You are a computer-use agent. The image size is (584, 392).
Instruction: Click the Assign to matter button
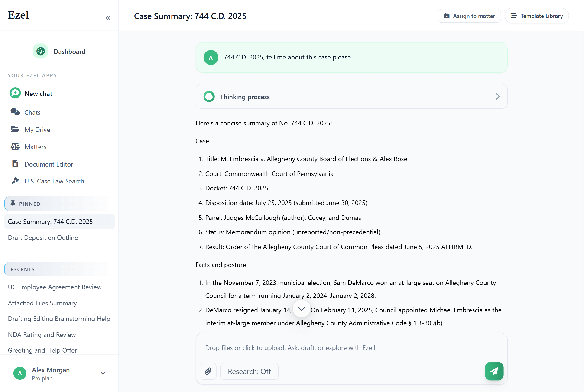click(469, 16)
